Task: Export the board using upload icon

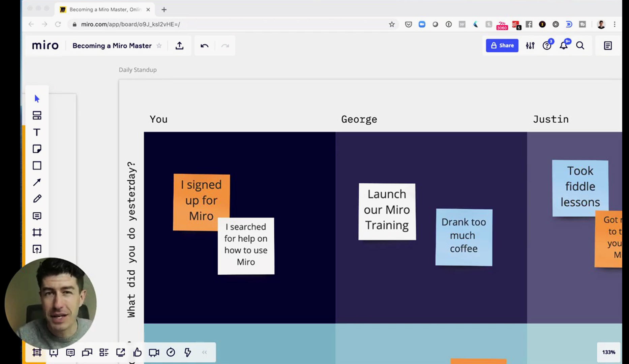Action: [180, 45]
